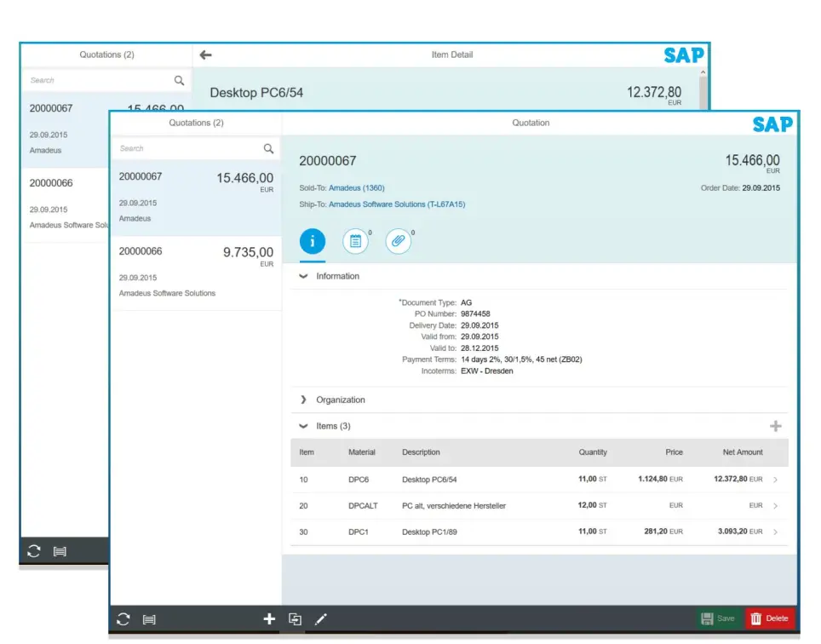The height and width of the screenshot is (644, 821).
Task: Expand the Organization section
Action: pyautogui.click(x=303, y=400)
